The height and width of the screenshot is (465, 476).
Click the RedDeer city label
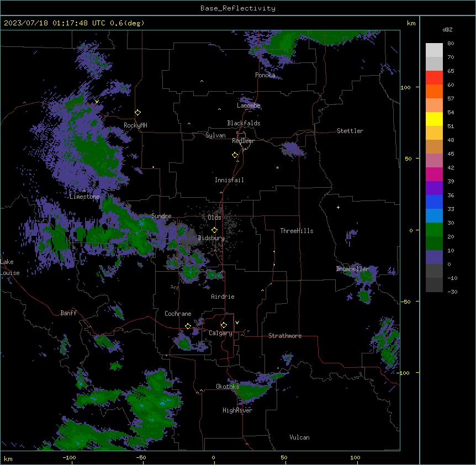(x=243, y=141)
